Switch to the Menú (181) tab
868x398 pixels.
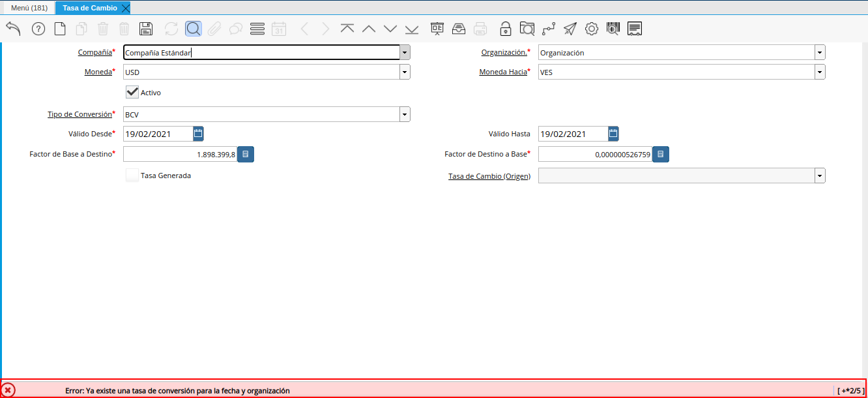point(29,8)
